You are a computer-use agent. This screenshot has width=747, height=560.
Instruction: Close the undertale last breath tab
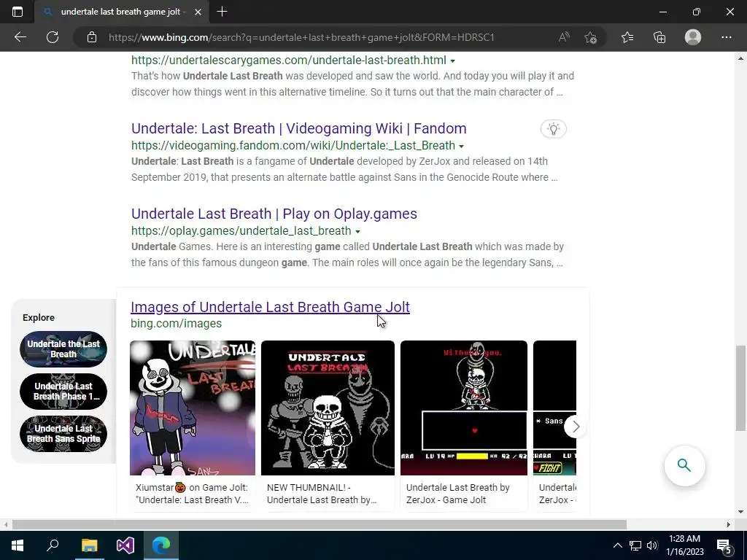coord(198,12)
